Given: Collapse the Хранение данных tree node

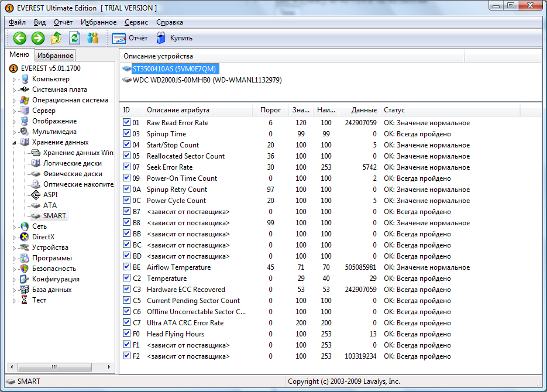Looking at the screenshot, I should (15, 142).
